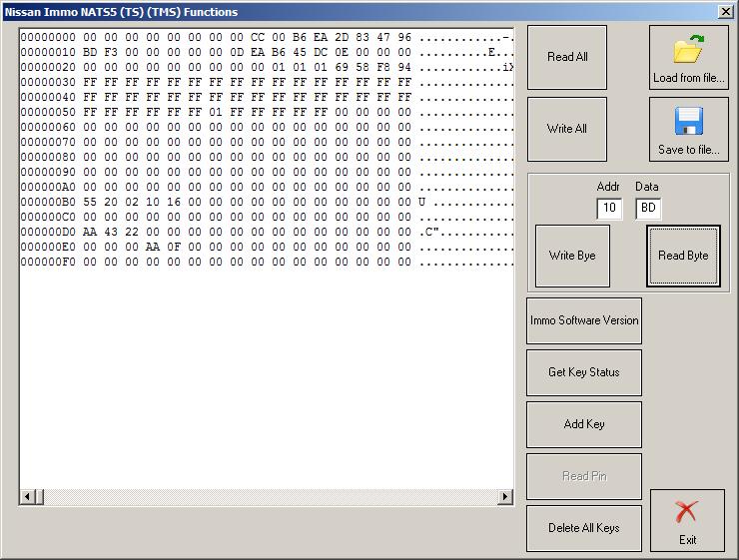739x560 pixels.
Task: Close the Nissan Immo NATS5 window
Action: coord(725,12)
